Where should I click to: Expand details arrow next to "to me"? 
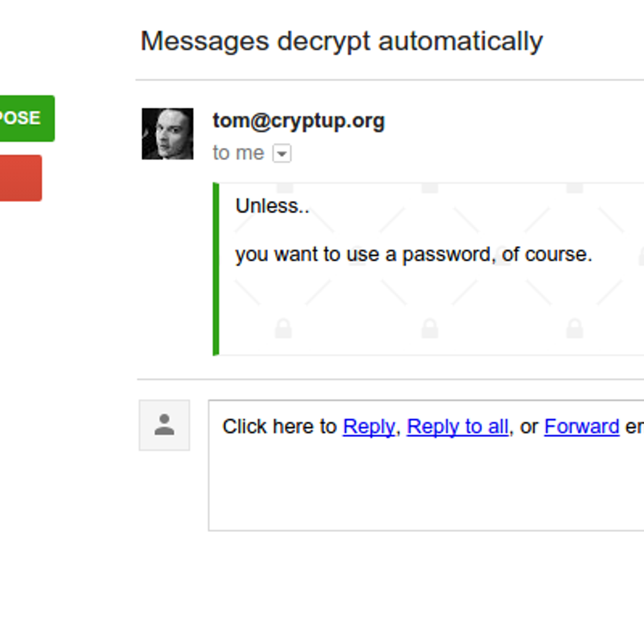coord(282,153)
